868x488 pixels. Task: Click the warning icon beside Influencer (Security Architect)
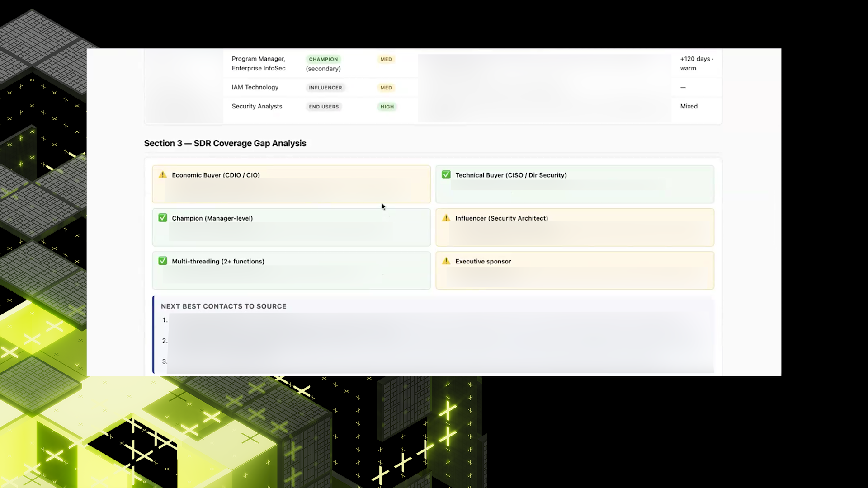click(446, 218)
